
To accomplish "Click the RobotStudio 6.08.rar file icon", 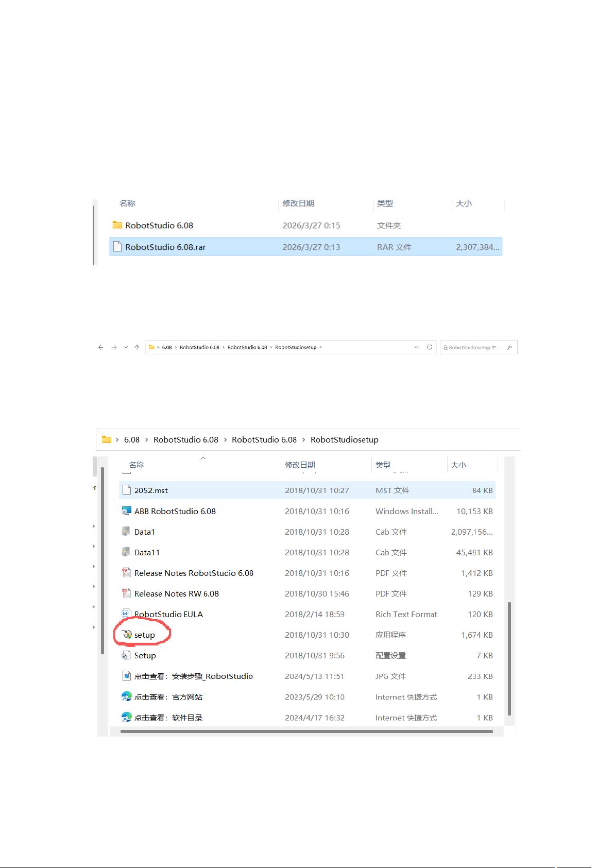I will click(117, 247).
